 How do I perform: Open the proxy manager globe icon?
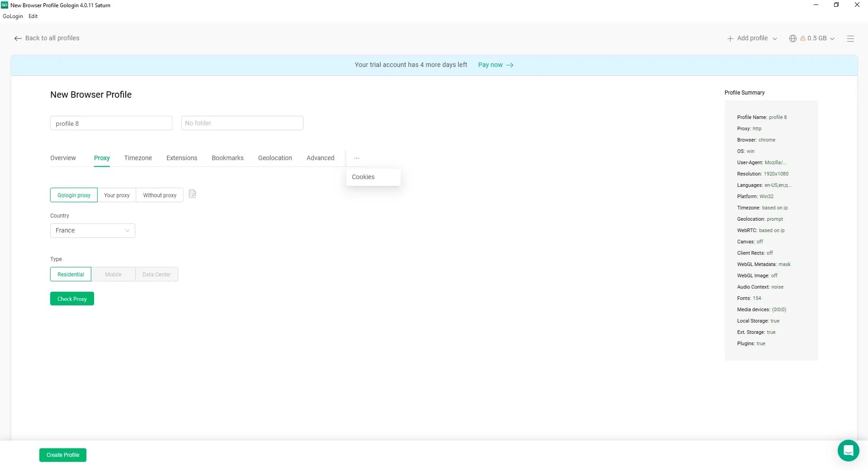coord(793,38)
